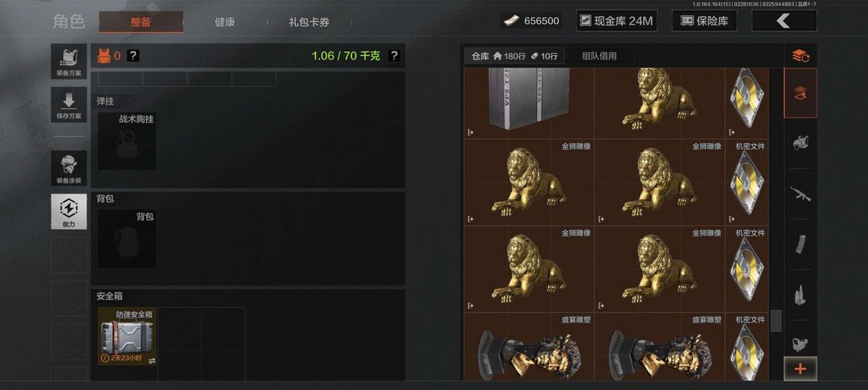
Task: Filter warehouse by magazine icon
Action: point(800,244)
